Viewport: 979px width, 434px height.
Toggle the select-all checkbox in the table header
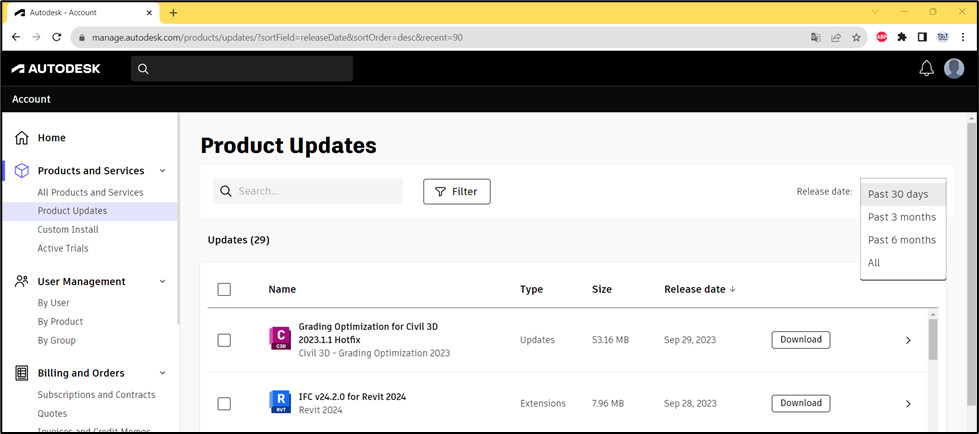(x=224, y=289)
